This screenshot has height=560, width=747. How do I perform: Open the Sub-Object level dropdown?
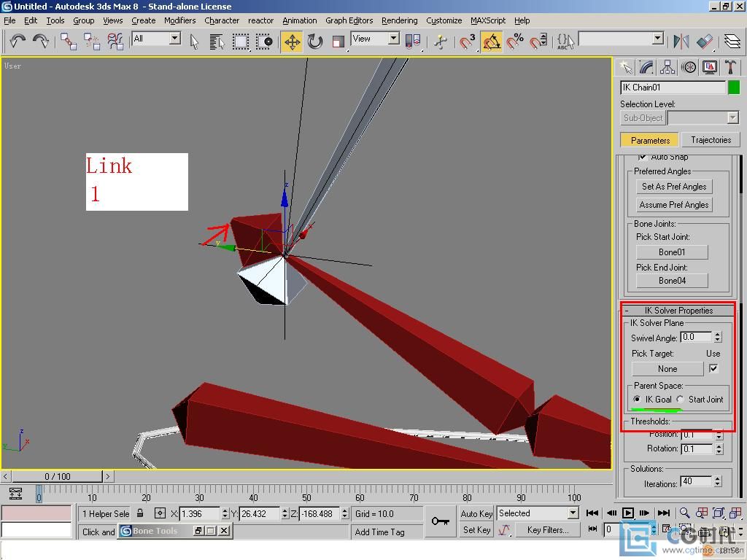click(732, 117)
